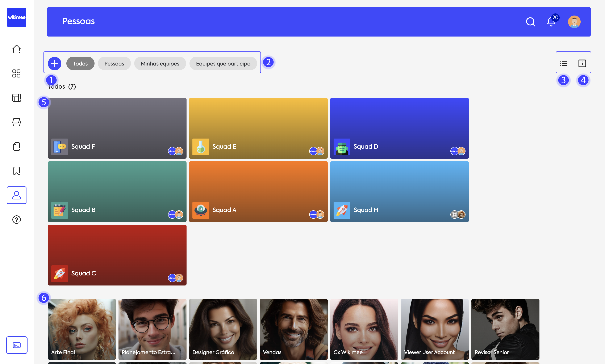
Task: Filter by Equipes que participo
Action: click(x=223, y=64)
